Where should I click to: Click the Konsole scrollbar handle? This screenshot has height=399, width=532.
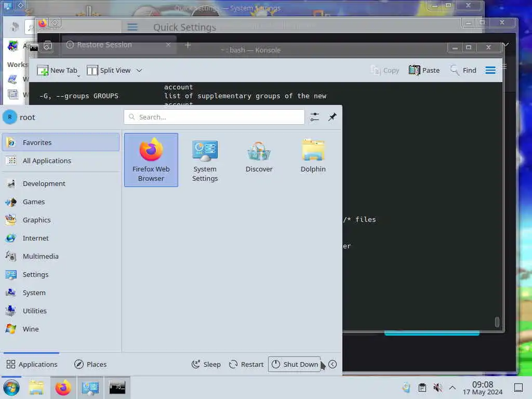(497, 322)
